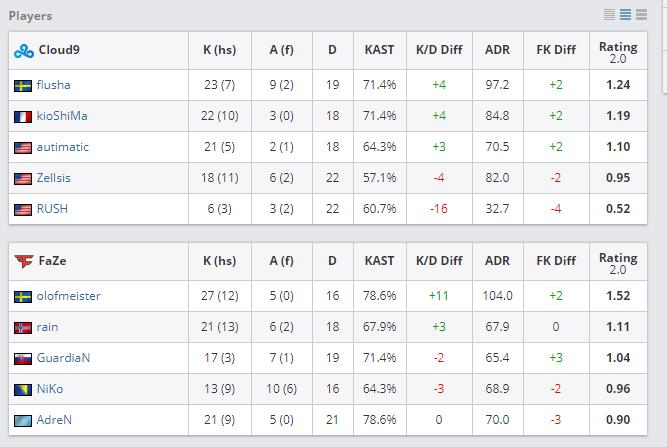Image resolution: width=667 pixels, height=447 pixels.
Task: Click the Norwegian flag next to rain
Action: (23, 328)
